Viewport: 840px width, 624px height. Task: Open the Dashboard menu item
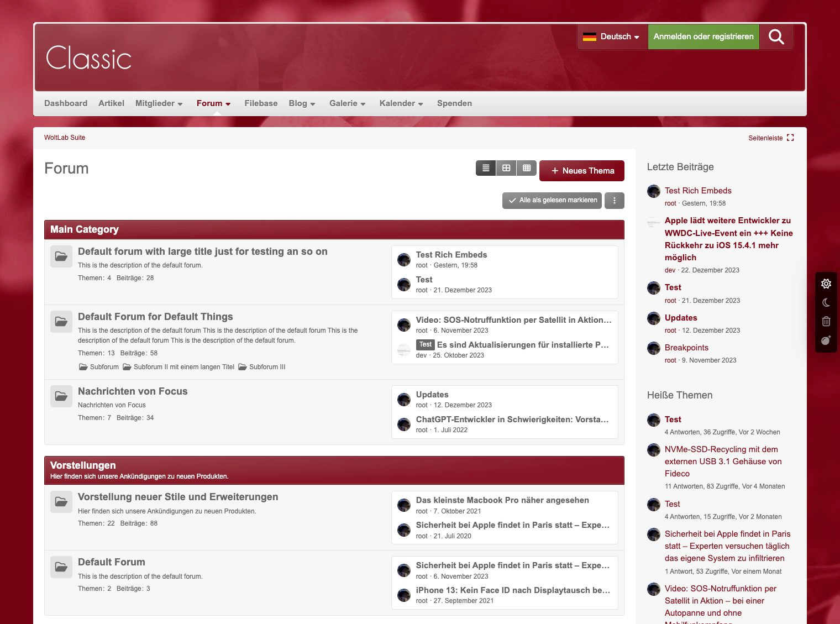(66, 103)
